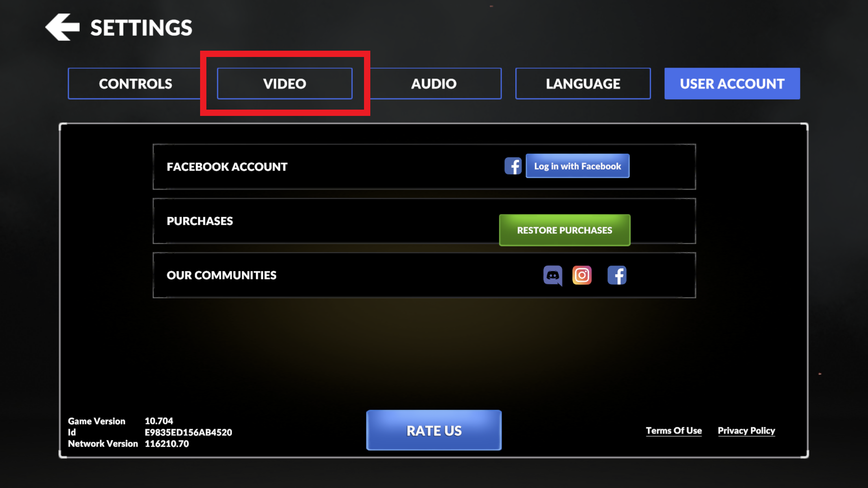Open the Instagram community icon
Viewport: 868px width, 488px height.
pyautogui.click(x=582, y=275)
